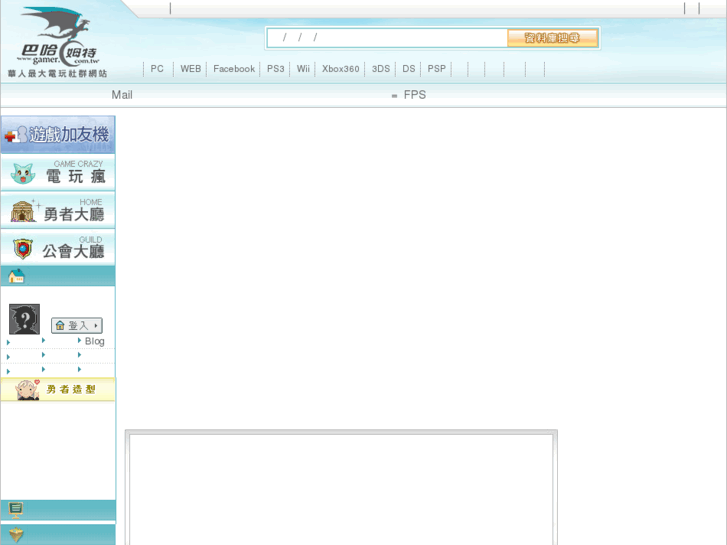Focus the database search input field
Image resolution: width=727 pixels, height=545 pixels.
[x=388, y=38]
